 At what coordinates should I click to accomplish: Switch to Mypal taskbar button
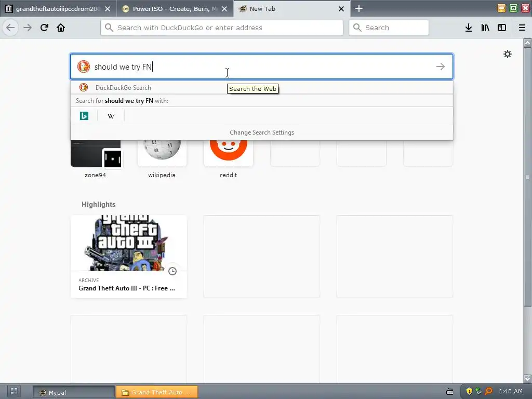click(74, 392)
